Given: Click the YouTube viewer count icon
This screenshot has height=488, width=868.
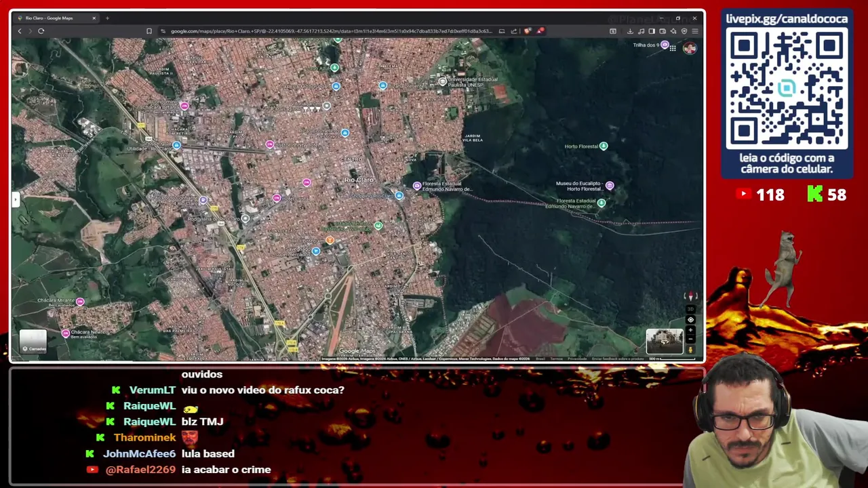Looking at the screenshot, I should 743,195.
